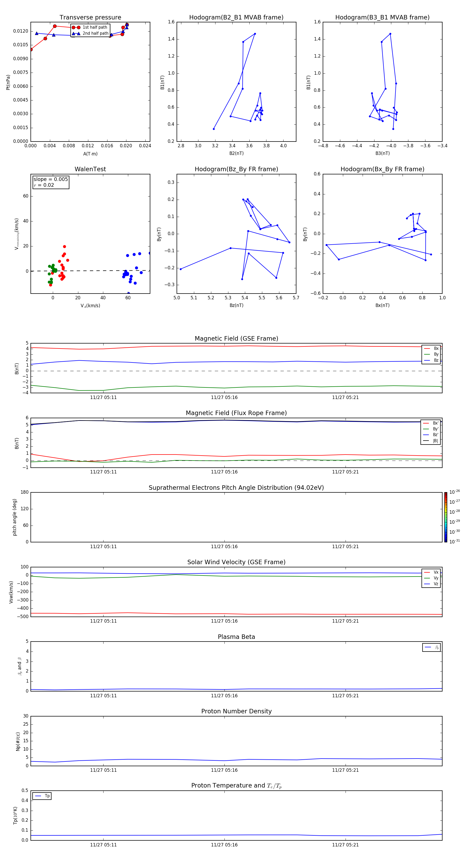Click the 'pitch angle (deg)' axis label
The height and width of the screenshot is (868, 473).
click(14, 517)
